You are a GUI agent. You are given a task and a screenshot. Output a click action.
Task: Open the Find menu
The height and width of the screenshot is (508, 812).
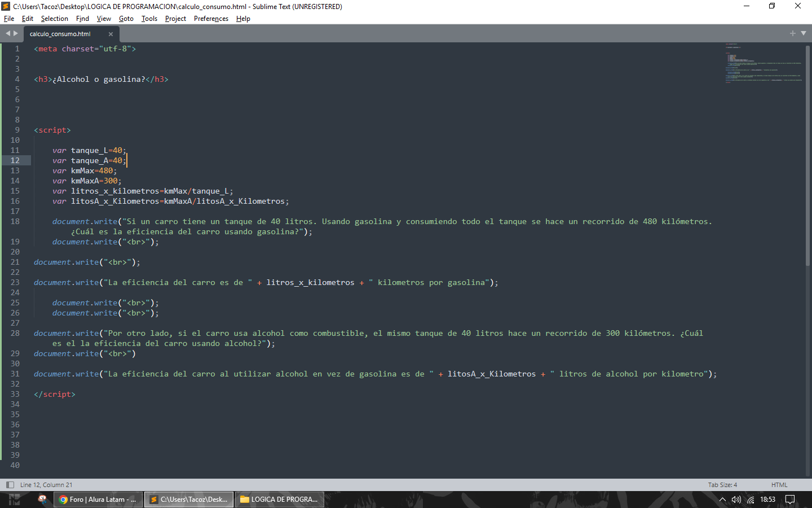(82, 19)
